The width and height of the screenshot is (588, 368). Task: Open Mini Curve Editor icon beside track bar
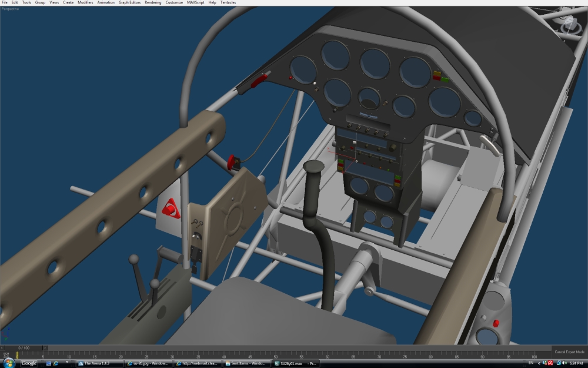[x=6, y=355]
